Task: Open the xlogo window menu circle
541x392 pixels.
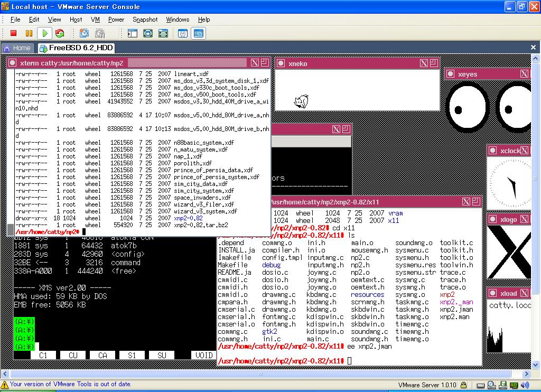Action: tap(493, 219)
